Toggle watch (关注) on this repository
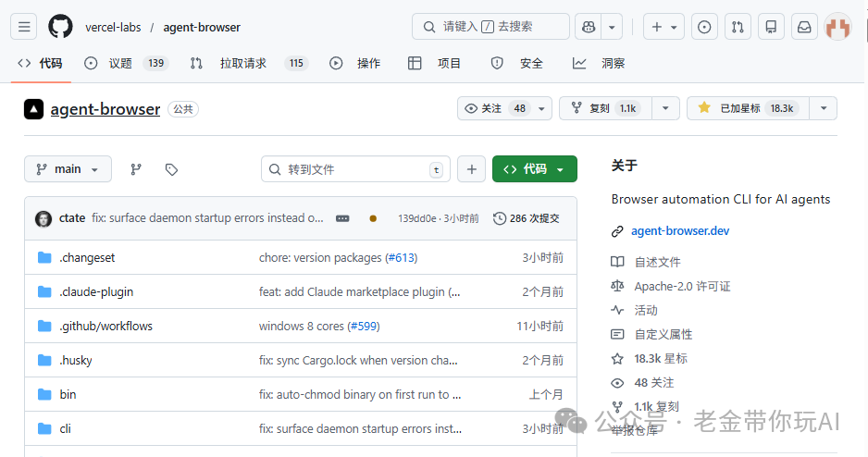Viewport: 868px width, 457px height. pos(496,108)
